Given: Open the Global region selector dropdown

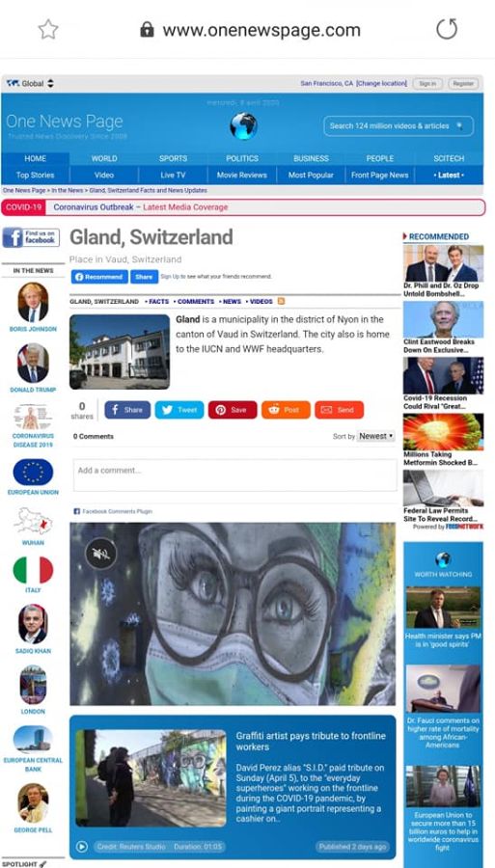Looking at the screenshot, I should [31, 84].
